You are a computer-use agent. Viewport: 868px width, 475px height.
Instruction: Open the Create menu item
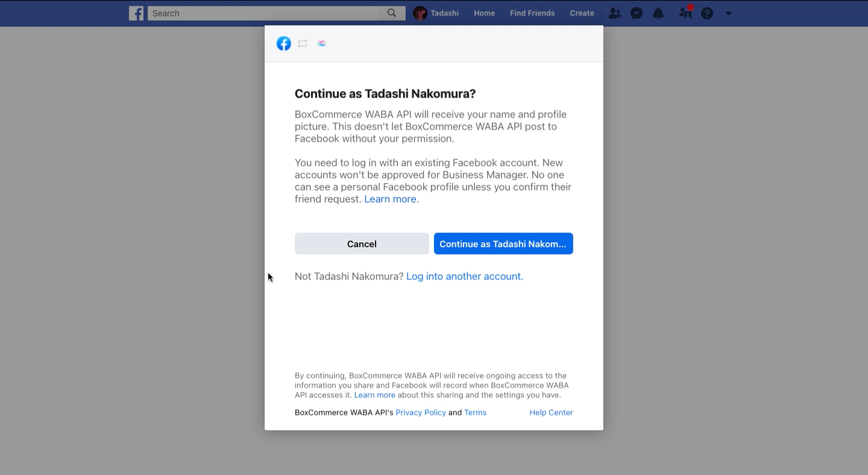[x=582, y=13]
